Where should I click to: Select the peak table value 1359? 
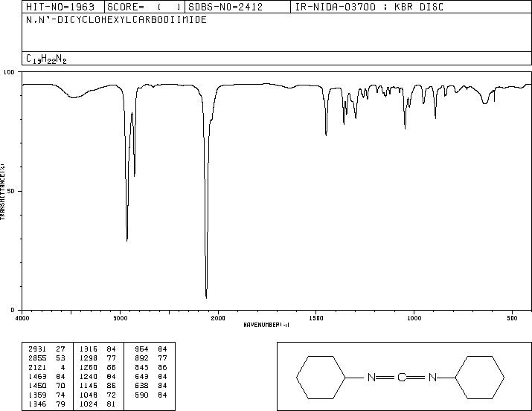pyautogui.click(x=37, y=395)
